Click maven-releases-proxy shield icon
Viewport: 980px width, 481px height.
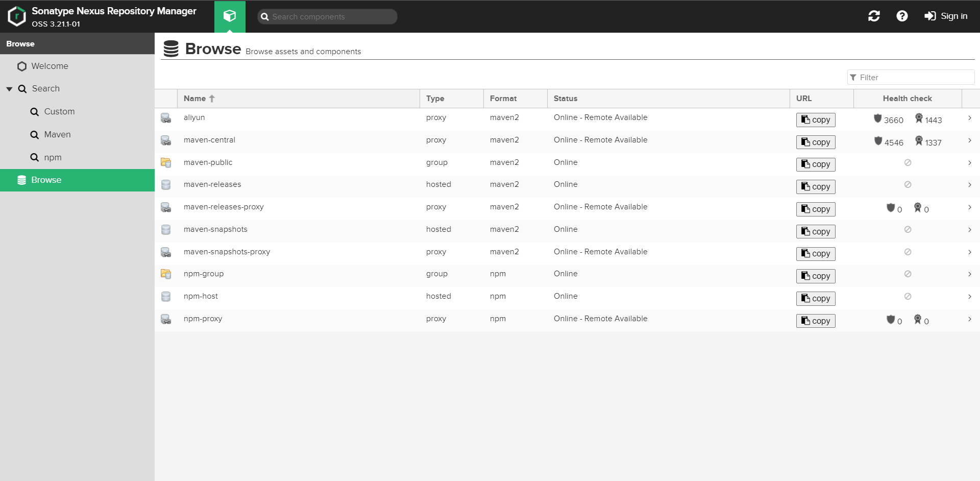(x=891, y=208)
